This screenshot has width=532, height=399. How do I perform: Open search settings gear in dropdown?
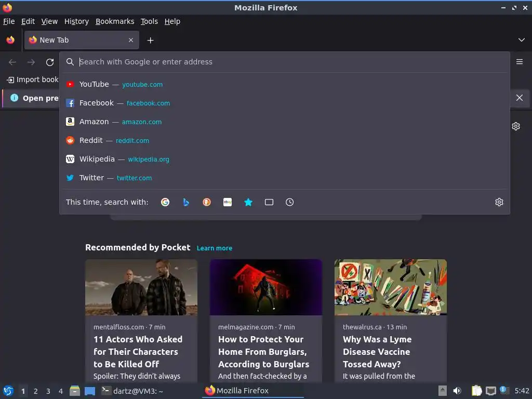coord(499,202)
